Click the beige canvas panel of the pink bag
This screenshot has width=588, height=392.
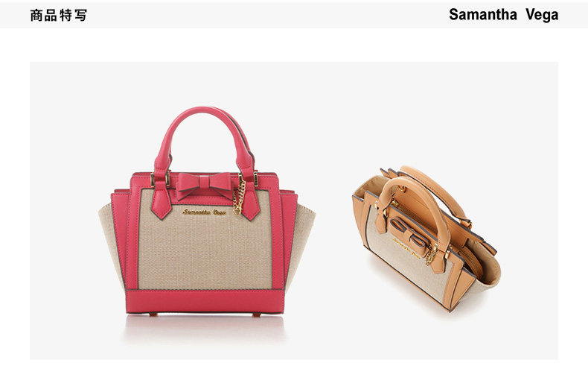click(205, 248)
